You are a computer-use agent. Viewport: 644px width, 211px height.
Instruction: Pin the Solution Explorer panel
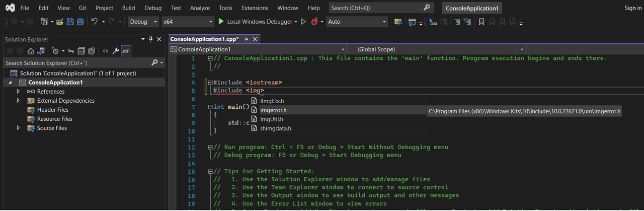coord(151,39)
